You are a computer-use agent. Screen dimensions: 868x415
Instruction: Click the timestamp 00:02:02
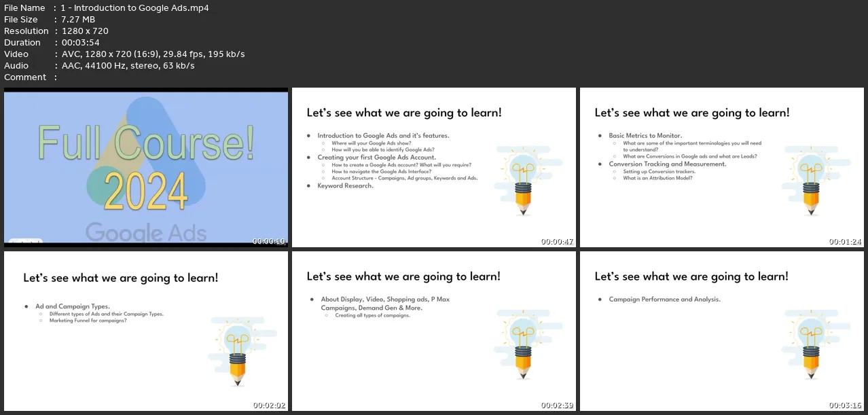tap(269, 405)
